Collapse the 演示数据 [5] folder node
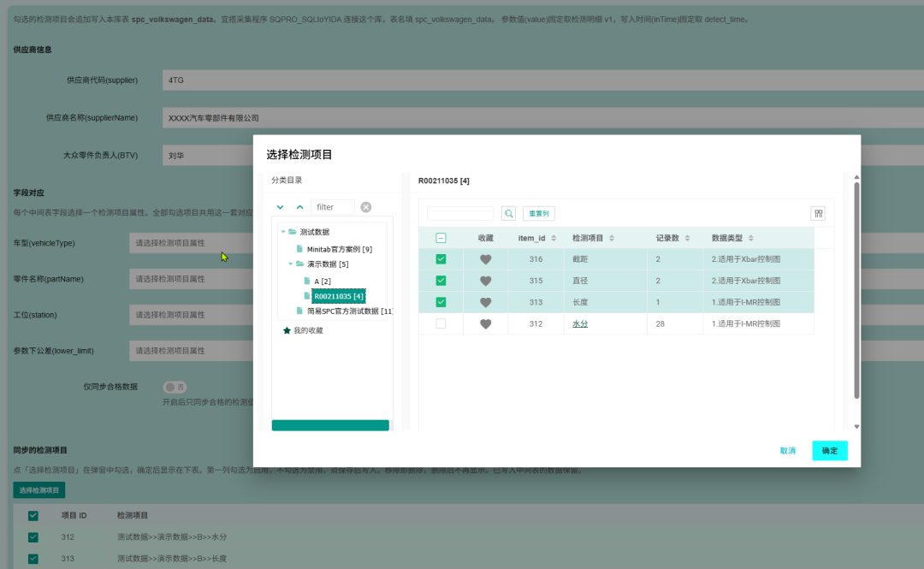 (291, 264)
